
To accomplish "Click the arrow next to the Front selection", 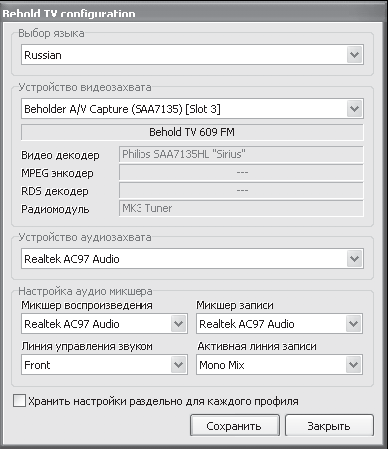I will [178, 365].
